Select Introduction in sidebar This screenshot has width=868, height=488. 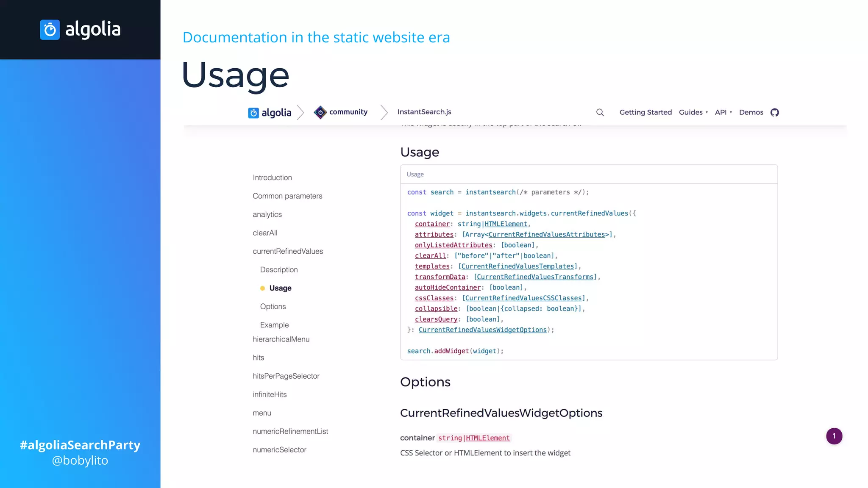(272, 177)
